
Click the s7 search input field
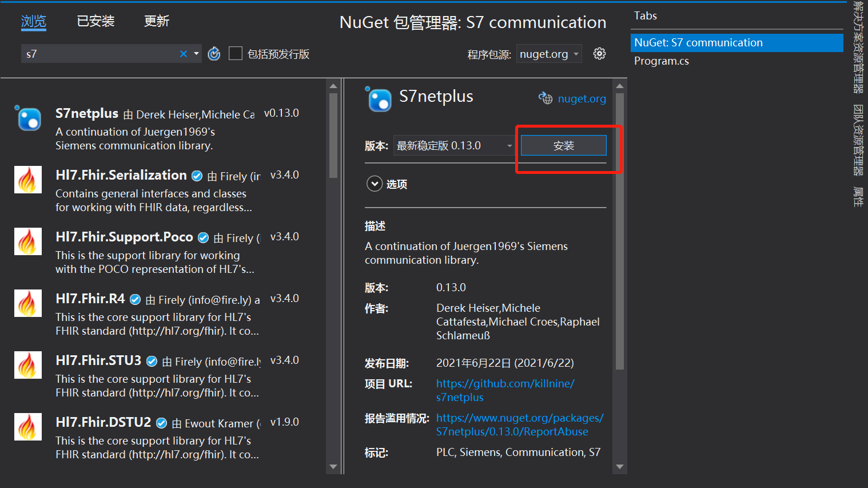pos(100,54)
